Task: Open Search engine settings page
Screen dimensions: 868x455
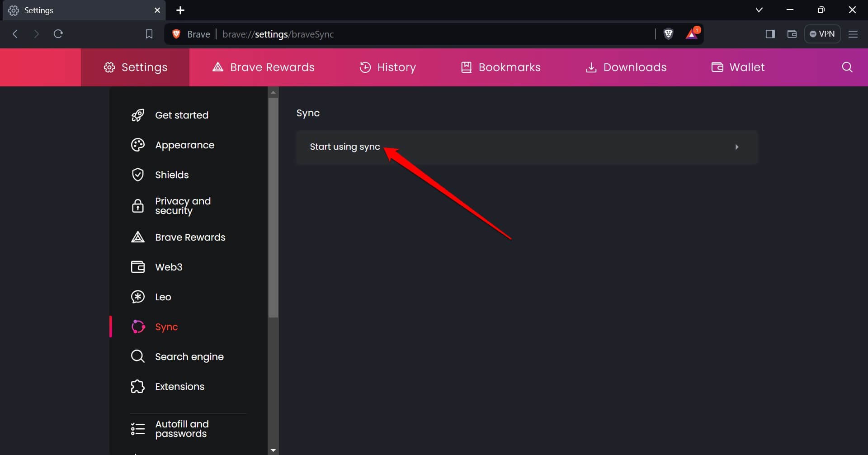Action: coord(189,357)
